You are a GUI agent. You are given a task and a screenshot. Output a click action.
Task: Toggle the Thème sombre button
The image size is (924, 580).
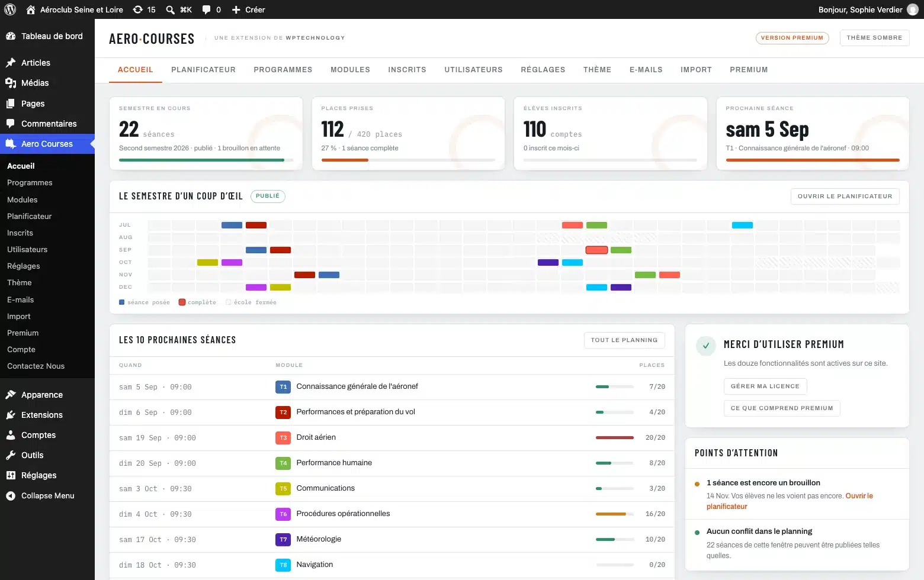874,38
